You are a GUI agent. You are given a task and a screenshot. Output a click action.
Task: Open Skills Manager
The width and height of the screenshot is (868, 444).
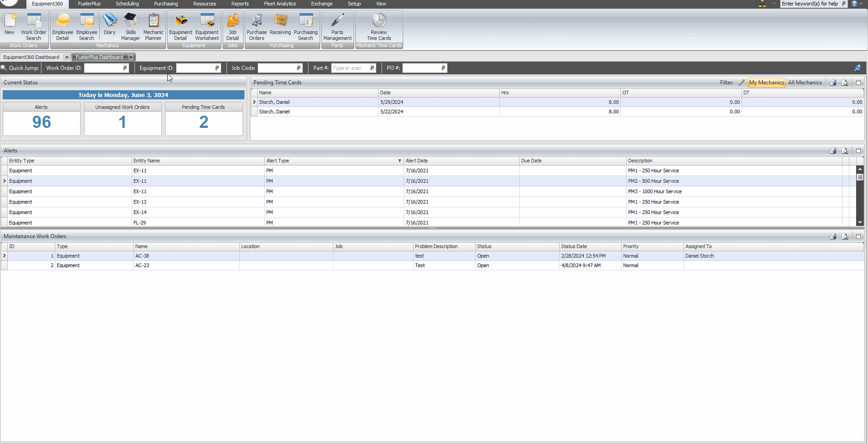click(131, 26)
